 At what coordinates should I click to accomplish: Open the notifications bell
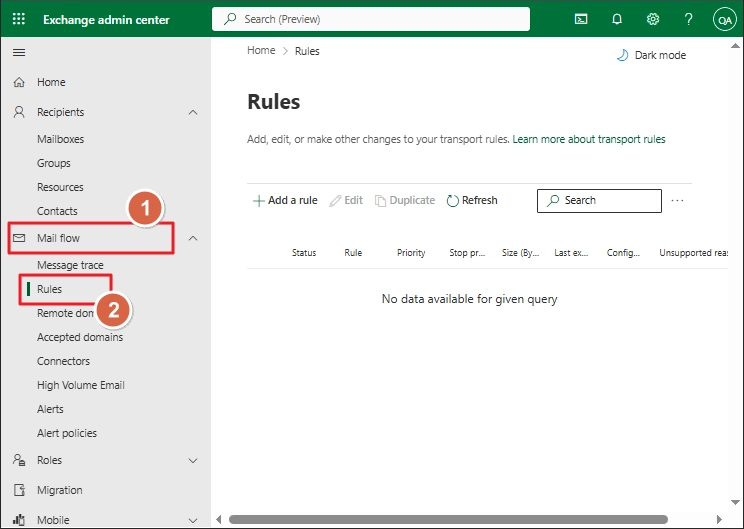pyautogui.click(x=617, y=19)
